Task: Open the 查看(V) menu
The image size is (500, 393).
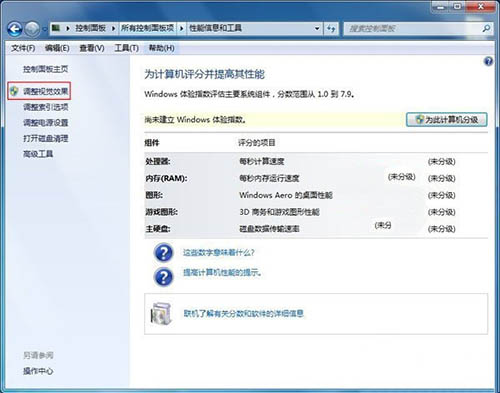Action: pyautogui.click(x=92, y=48)
